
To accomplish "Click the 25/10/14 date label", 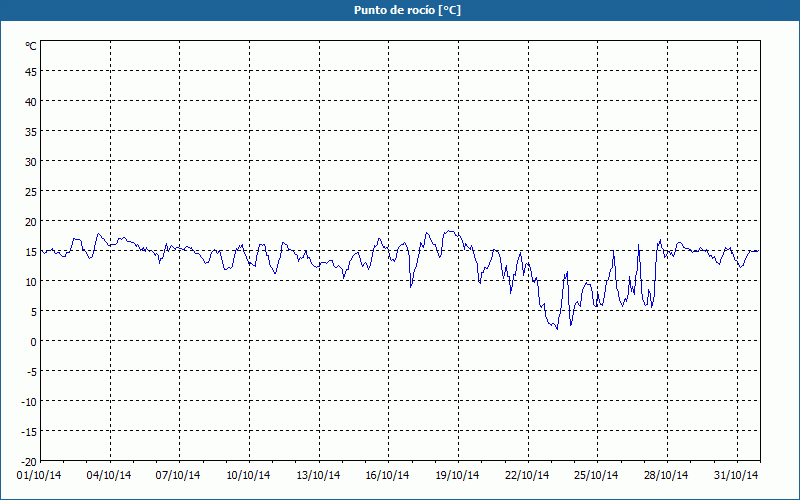I will [x=596, y=475].
